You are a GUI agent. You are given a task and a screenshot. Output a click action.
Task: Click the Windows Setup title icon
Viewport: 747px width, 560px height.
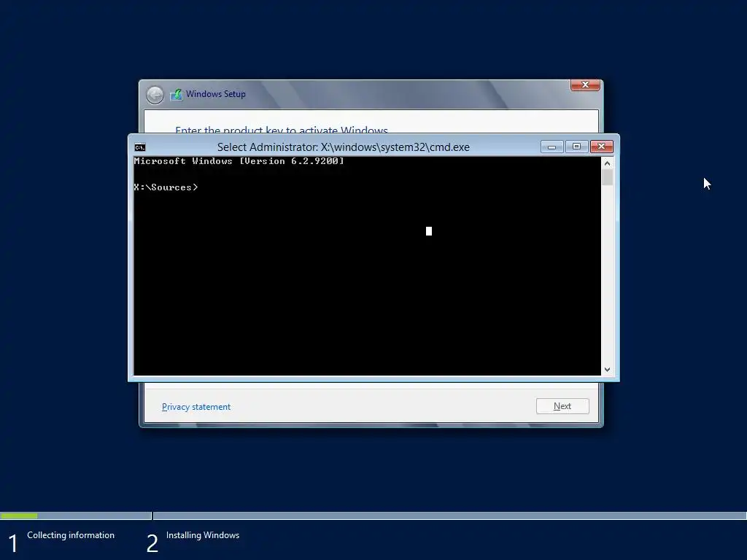tap(176, 94)
